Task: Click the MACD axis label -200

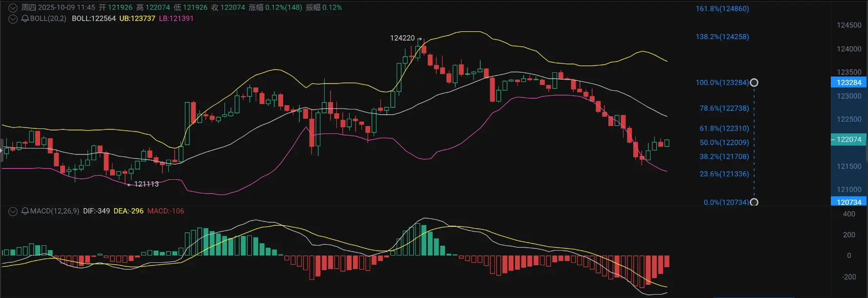Action: tap(849, 277)
